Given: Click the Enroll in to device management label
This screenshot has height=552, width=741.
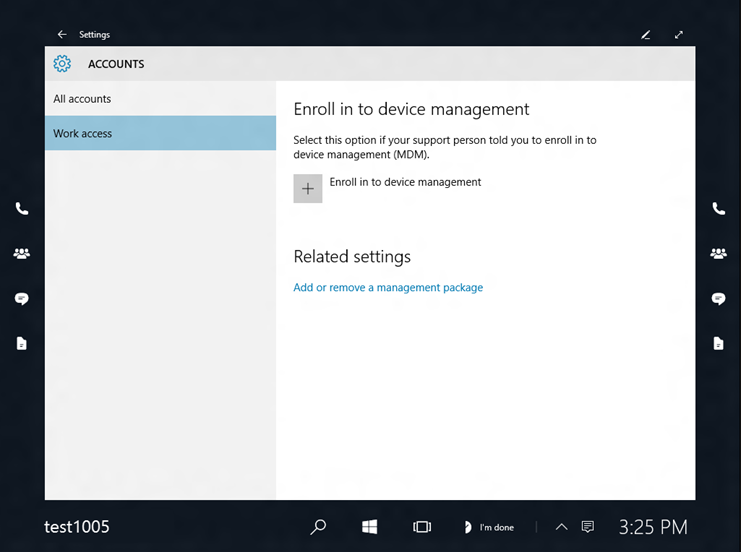Looking at the screenshot, I should pyautogui.click(x=405, y=183).
